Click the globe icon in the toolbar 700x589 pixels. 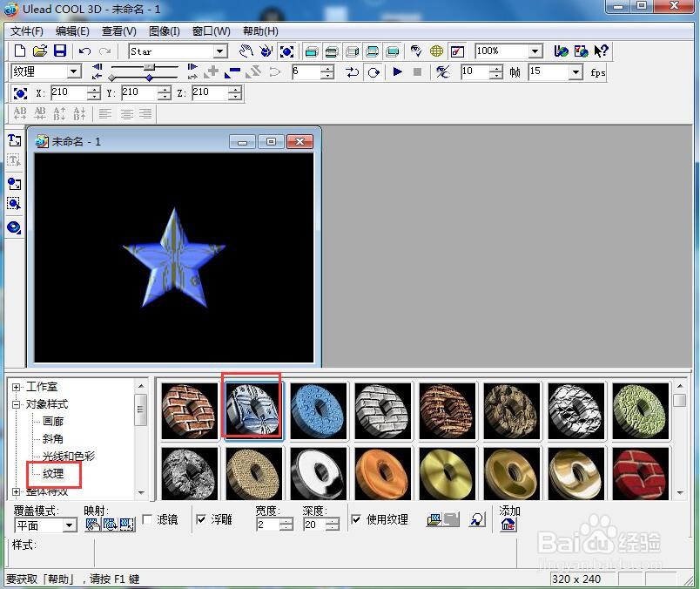436,51
